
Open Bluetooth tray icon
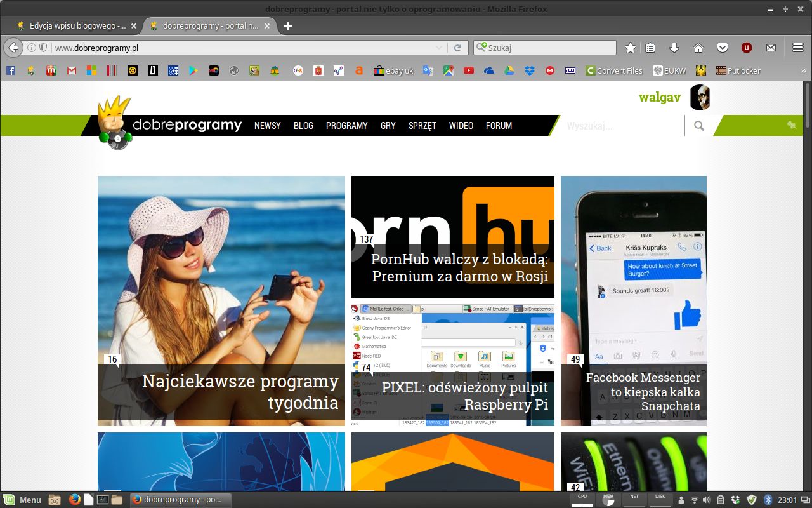[x=767, y=500]
